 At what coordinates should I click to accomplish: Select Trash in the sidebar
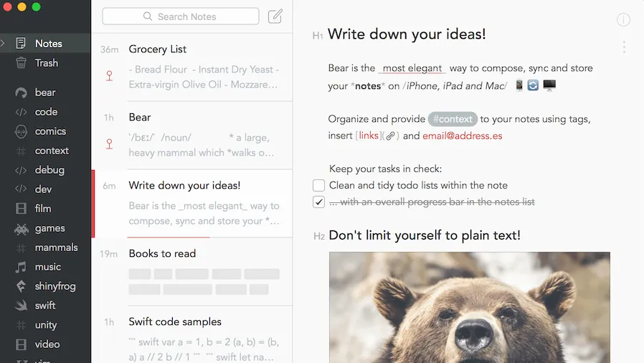pyautogui.click(x=45, y=63)
